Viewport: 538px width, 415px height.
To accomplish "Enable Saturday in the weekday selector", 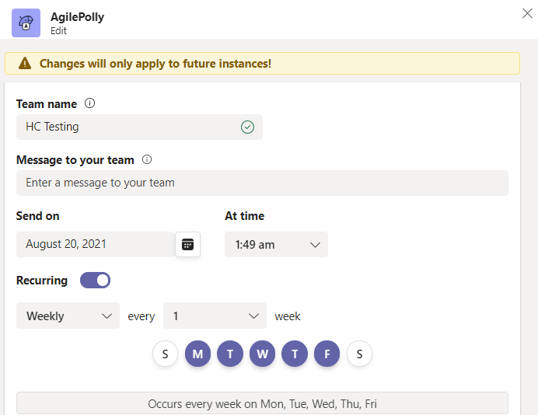I will tap(359, 354).
